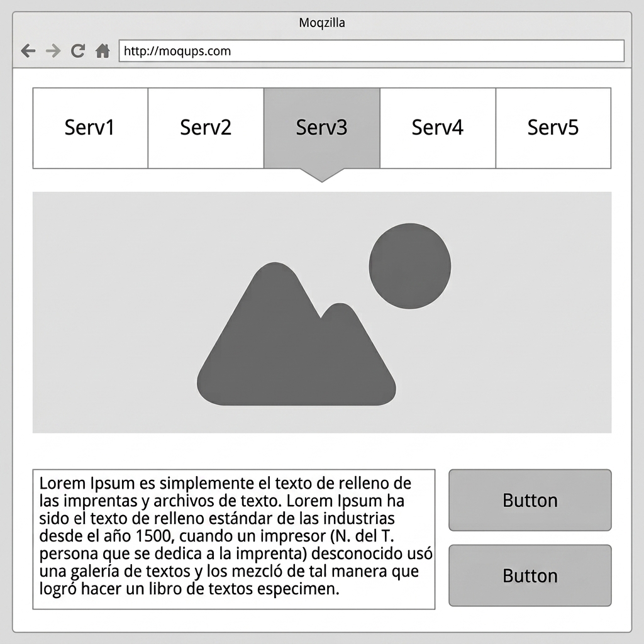Open the Serv2 tab

tap(206, 128)
